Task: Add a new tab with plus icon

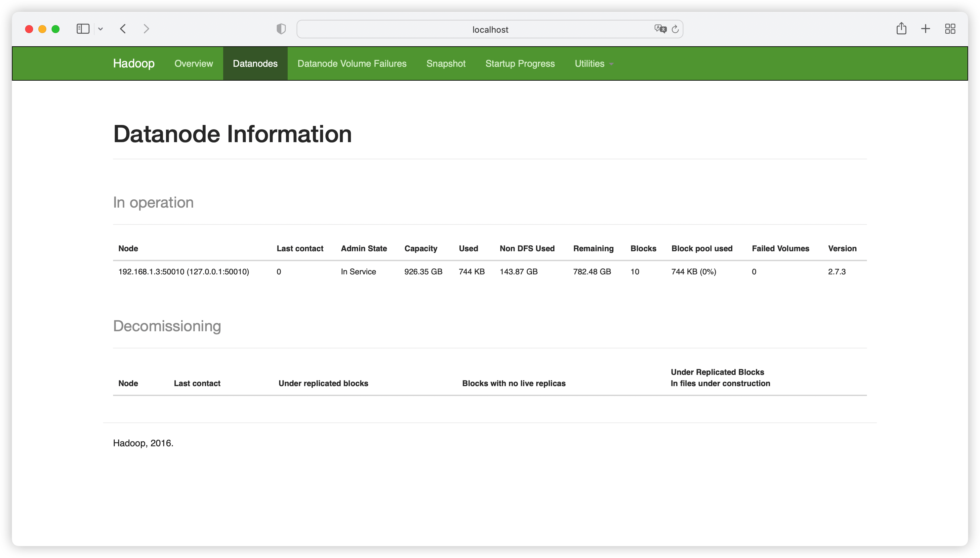Action: click(925, 29)
